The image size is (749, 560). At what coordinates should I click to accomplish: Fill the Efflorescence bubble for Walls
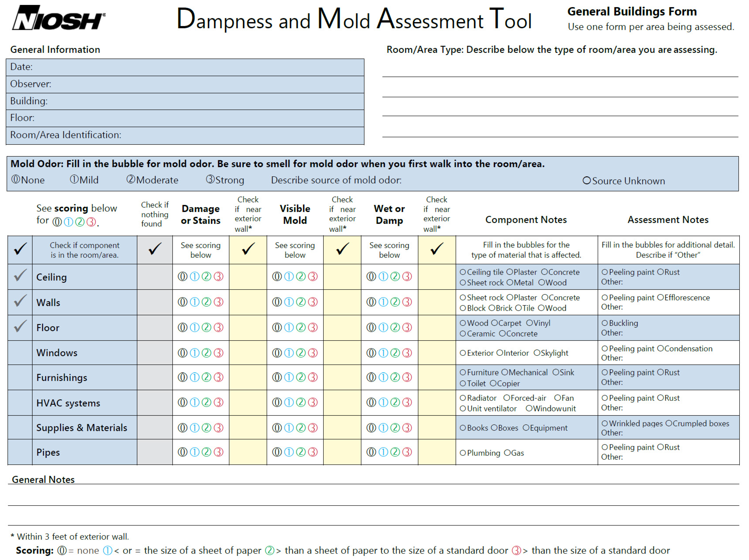click(x=660, y=297)
